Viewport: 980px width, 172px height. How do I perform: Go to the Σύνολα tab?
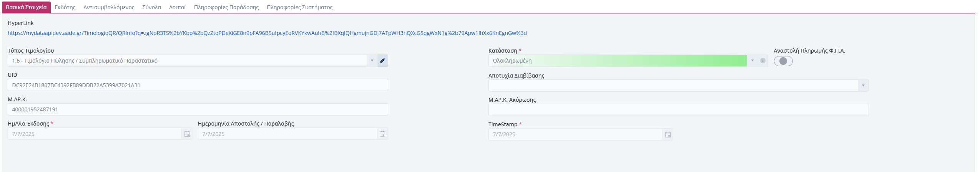(x=151, y=7)
